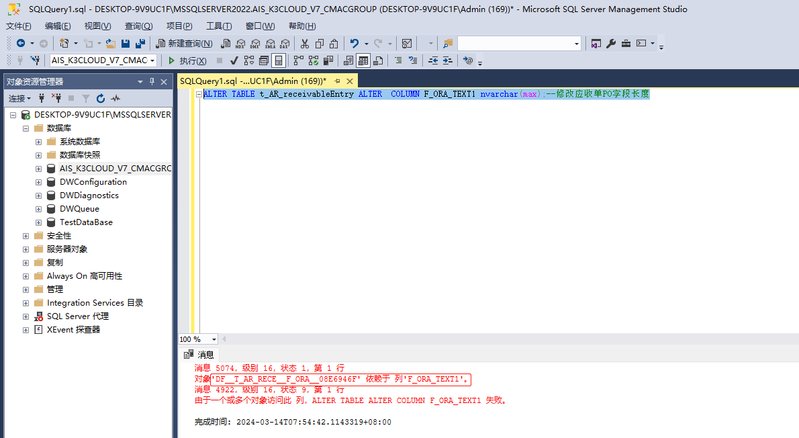Expand the 系统数据库 folder
799x438 pixels.
[38, 142]
